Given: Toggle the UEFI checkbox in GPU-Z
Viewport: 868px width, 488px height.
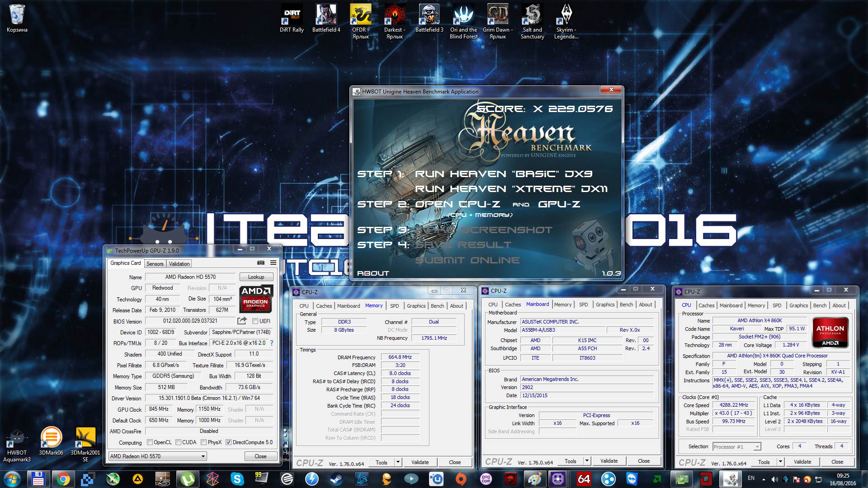Looking at the screenshot, I should (255, 321).
